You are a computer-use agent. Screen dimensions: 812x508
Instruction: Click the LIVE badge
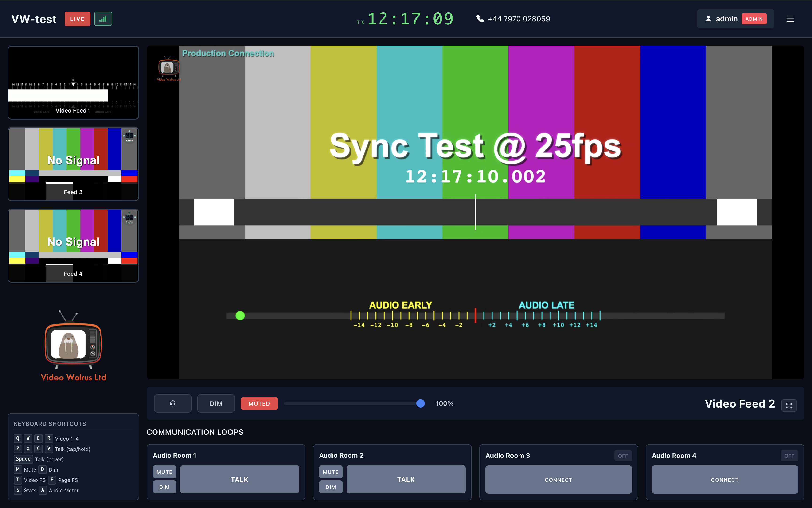click(x=77, y=19)
